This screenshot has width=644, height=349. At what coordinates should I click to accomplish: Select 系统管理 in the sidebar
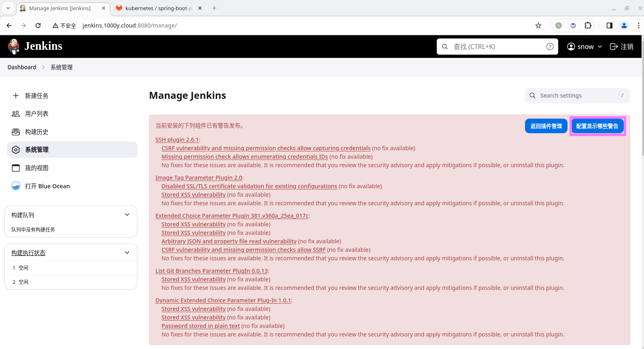point(72,150)
